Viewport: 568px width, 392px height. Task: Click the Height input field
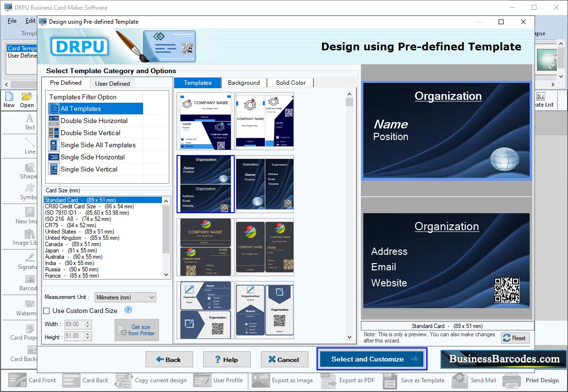pyautogui.click(x=74, y=336)
